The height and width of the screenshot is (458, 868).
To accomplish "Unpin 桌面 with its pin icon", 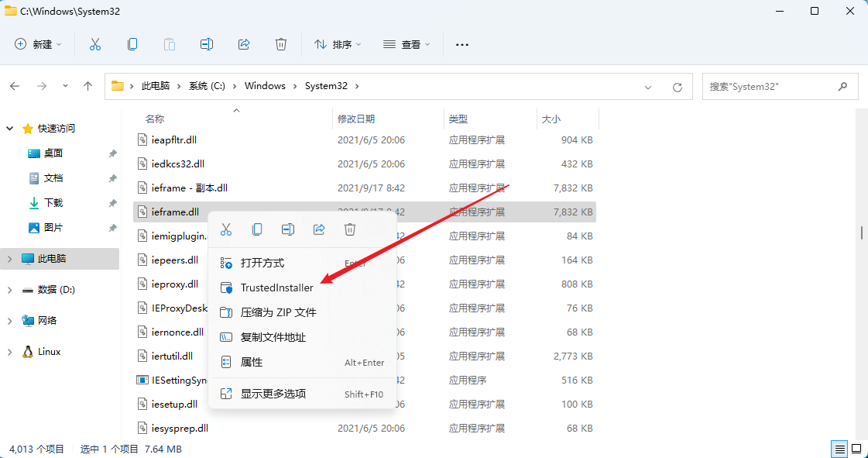I will coord(112,153).
